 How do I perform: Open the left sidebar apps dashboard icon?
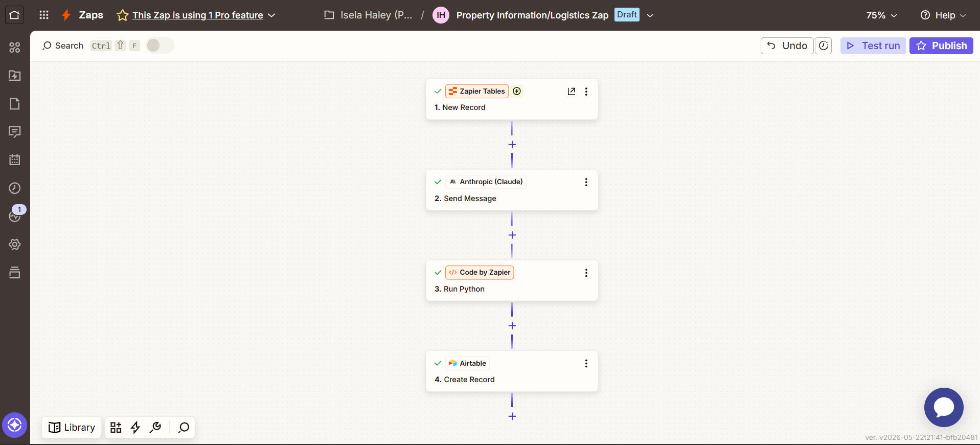point(15,48)
